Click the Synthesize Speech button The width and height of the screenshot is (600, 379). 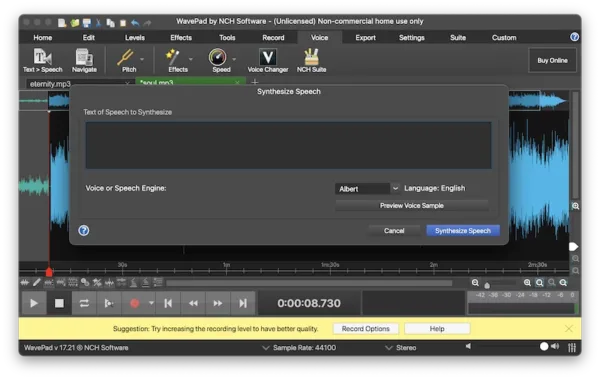(x=463, y=230)
